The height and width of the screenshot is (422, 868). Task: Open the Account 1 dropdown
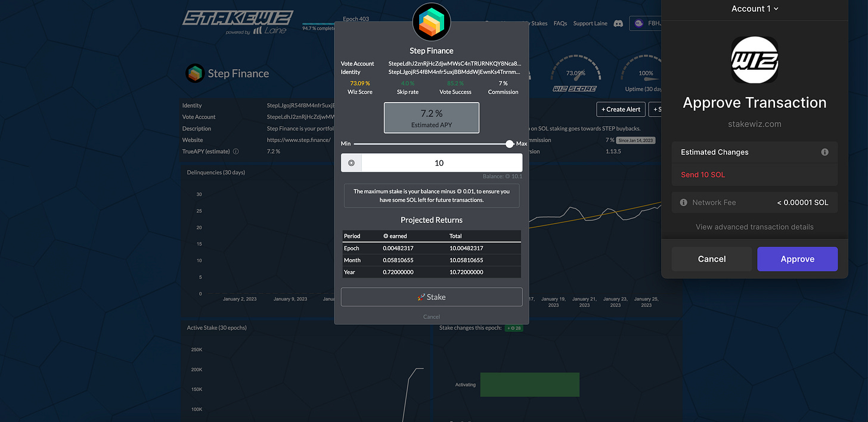point(755,8)
